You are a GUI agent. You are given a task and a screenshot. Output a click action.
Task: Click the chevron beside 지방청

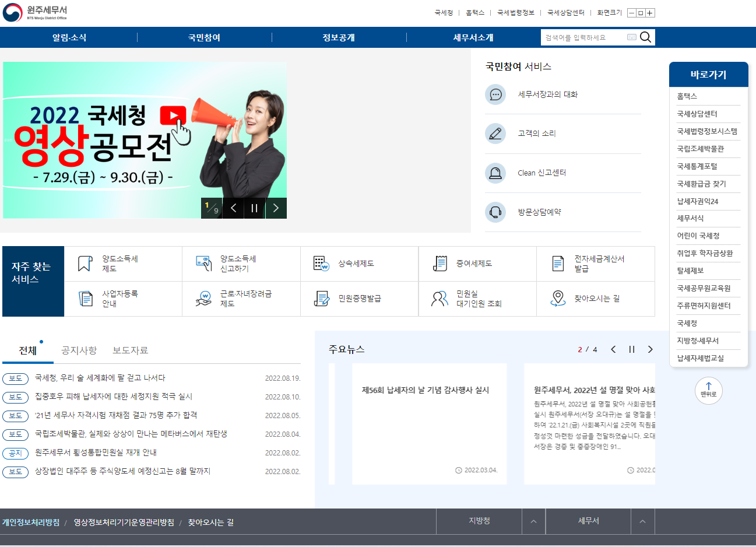point(533,521)
